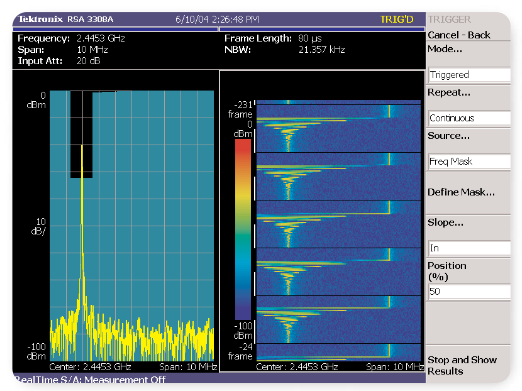
Task: Select Cancel - Back in trigger menu
Action: (459, 35)
